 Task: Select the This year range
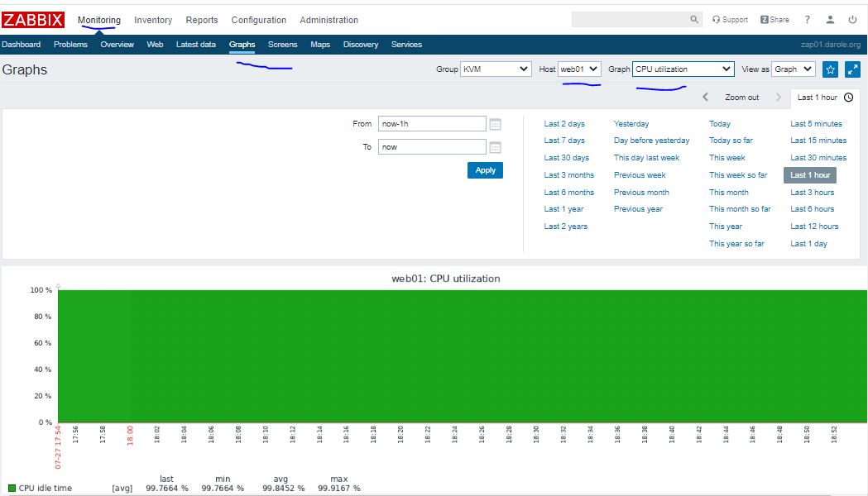pyautogui.click(x=725, y=227)
